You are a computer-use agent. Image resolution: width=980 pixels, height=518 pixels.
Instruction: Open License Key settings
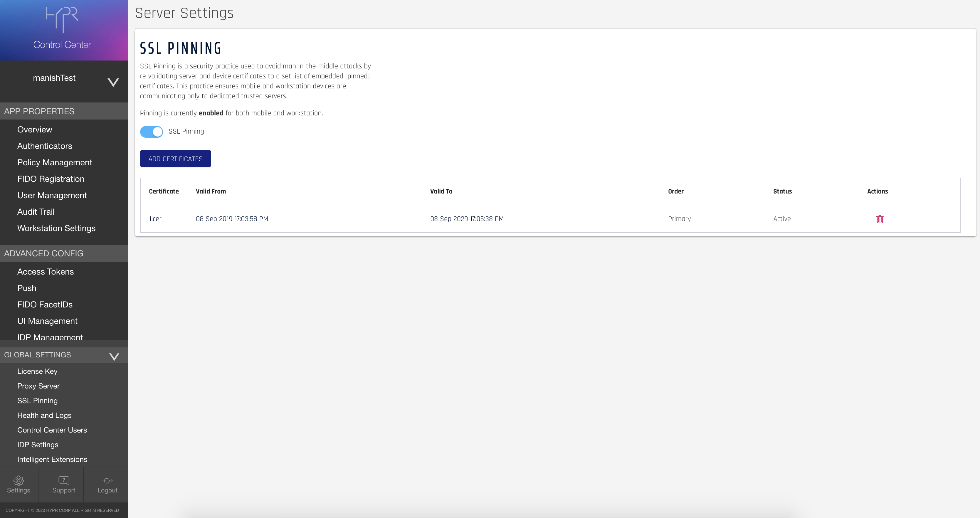pos(37,371)
